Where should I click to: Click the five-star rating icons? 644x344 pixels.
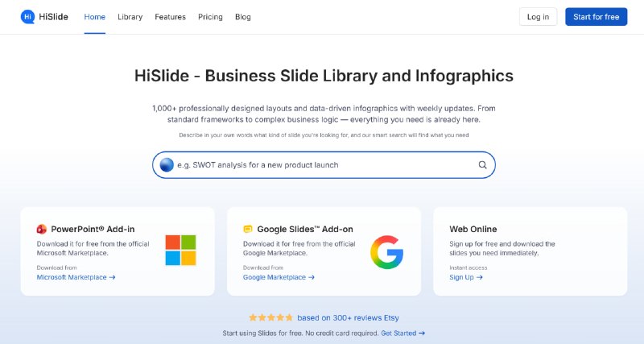[270, 317]
